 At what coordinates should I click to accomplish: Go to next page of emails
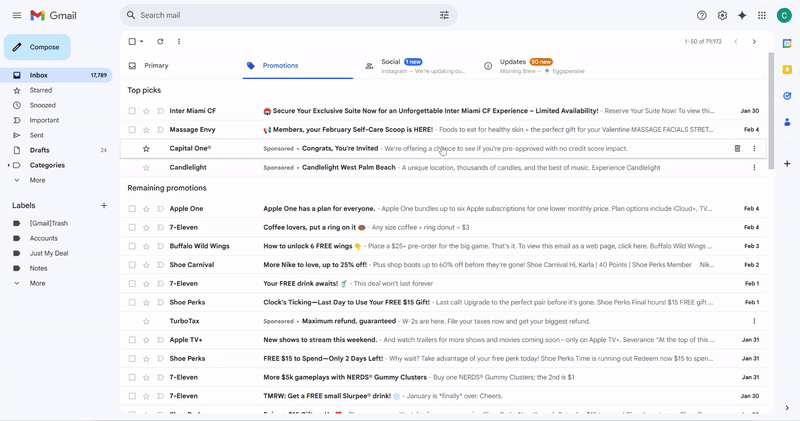coord(754,41)
